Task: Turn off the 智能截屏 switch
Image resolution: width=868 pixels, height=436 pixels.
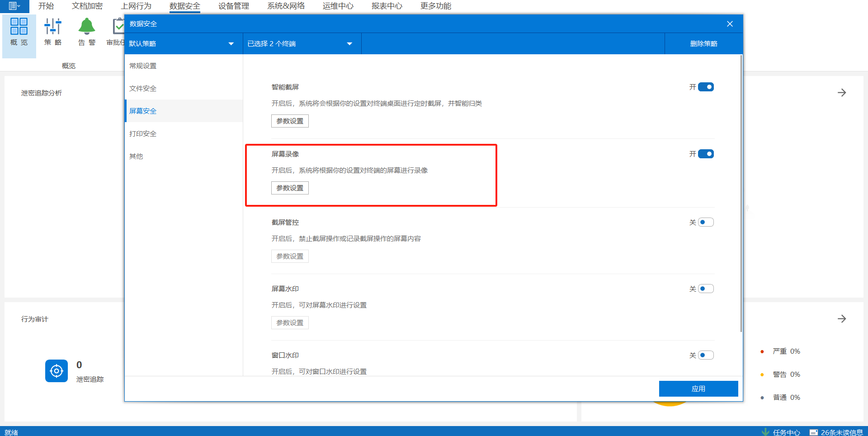Action: [x=706, y=87]
